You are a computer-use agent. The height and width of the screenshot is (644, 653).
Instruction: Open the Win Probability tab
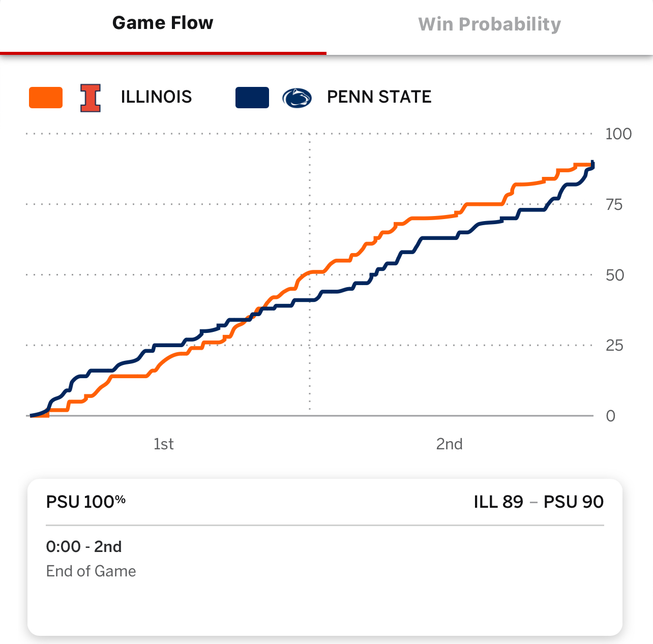[489, 24]
